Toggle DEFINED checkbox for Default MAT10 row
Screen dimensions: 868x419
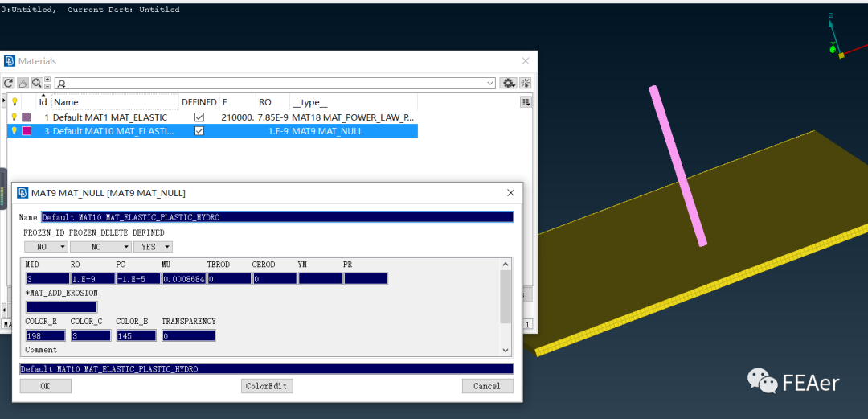point(199,131)
